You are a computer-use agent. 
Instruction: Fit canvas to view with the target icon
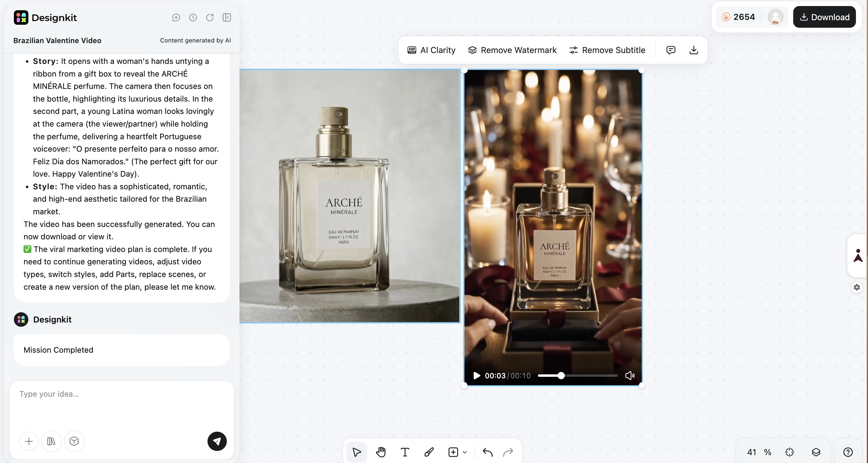click(790, 452)
